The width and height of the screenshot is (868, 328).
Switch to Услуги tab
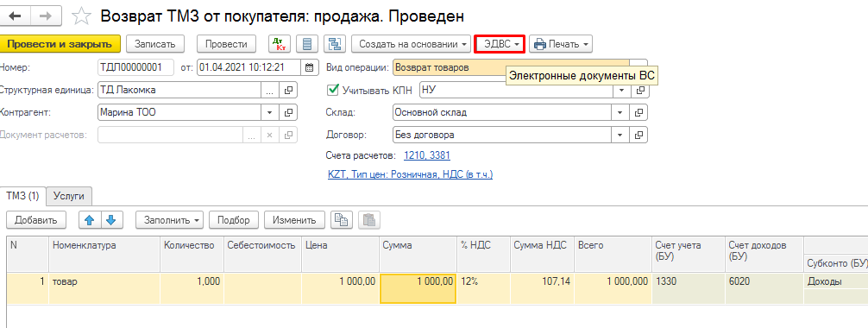click(69, 196)
